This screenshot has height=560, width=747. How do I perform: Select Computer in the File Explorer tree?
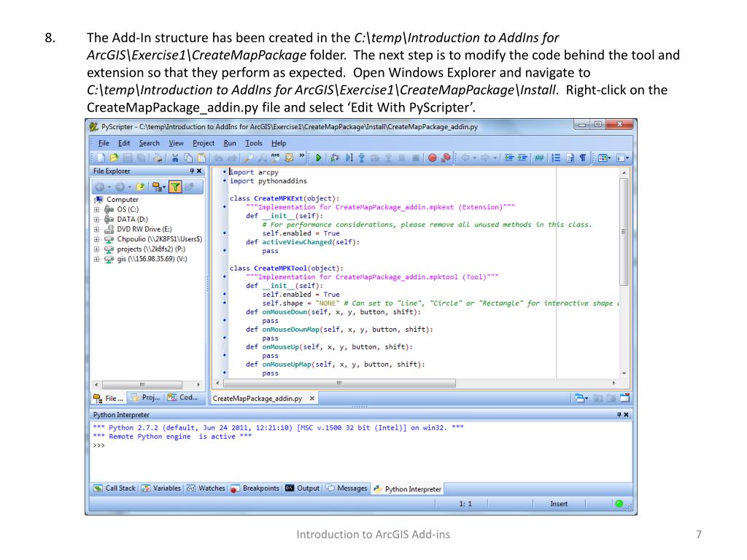tap(123, 200)
